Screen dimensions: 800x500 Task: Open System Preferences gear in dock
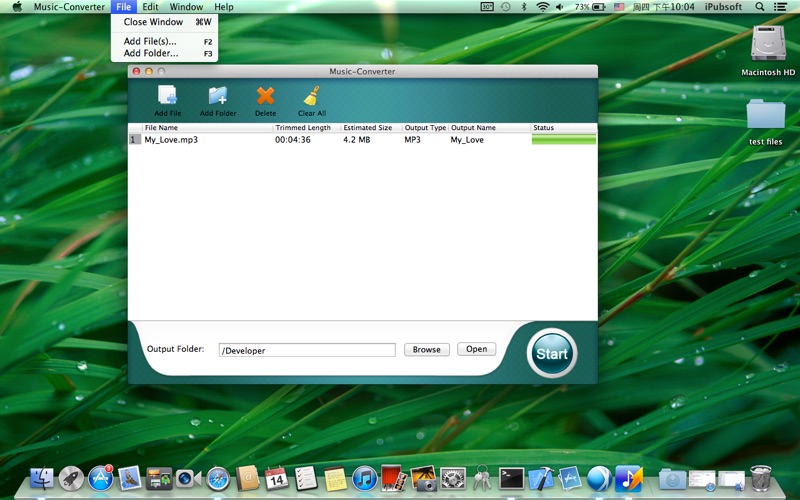pos(453,479)
